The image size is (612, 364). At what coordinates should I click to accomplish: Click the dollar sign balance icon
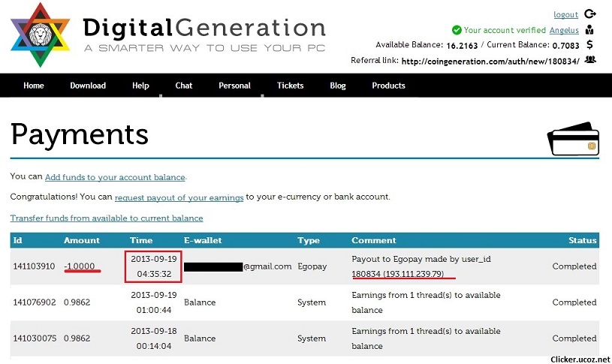tap(589, 44)
